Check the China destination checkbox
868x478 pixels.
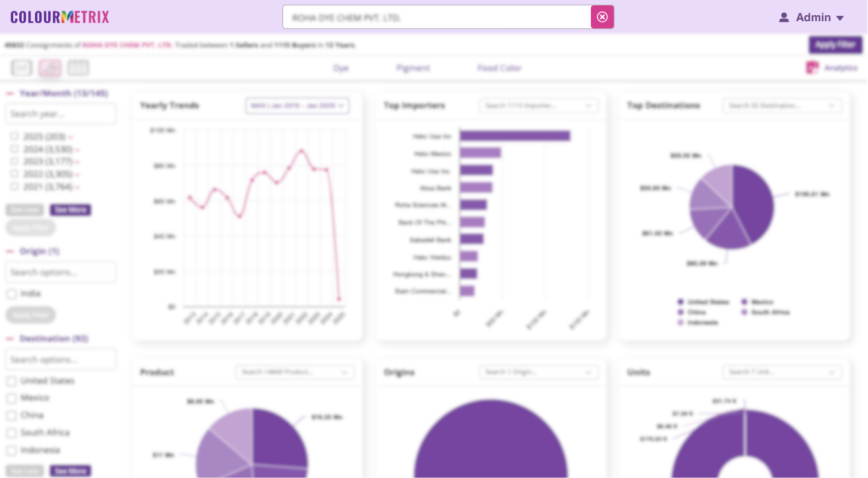click(11, 416)
